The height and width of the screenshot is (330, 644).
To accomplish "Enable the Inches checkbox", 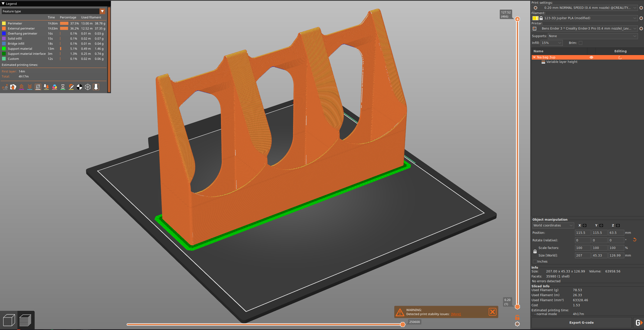I will coord(535,262).
